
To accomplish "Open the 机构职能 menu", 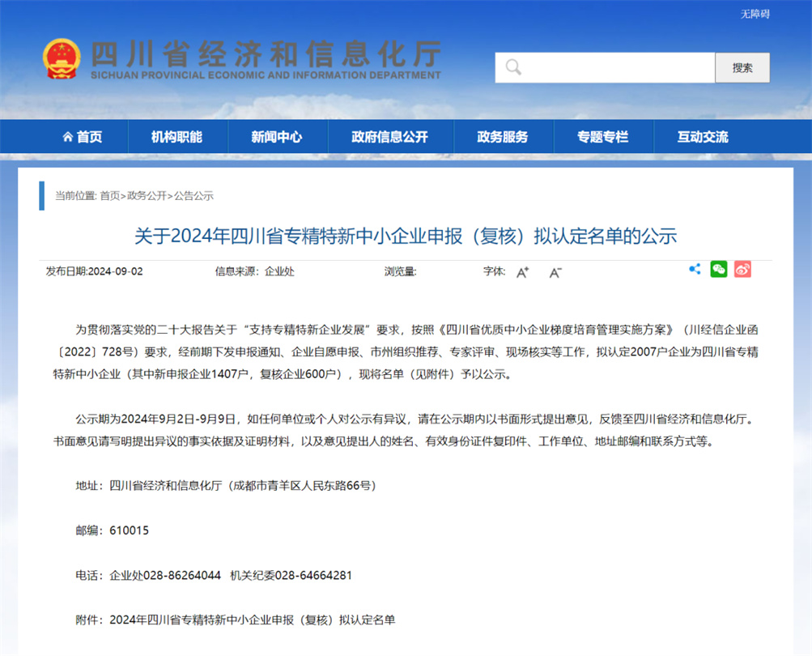I will click(x=176, y=137).
